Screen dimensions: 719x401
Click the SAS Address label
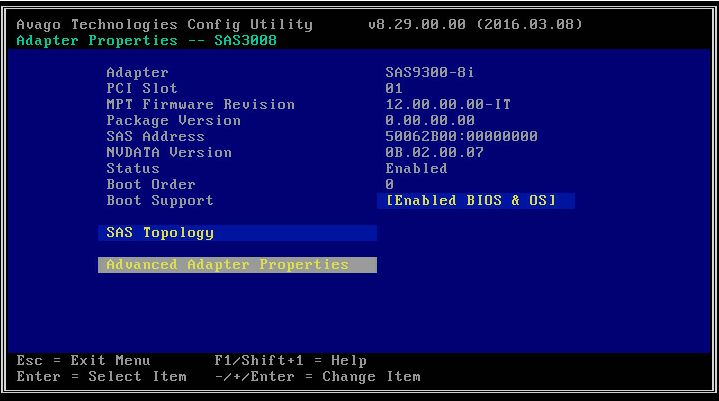click(155, 136)
